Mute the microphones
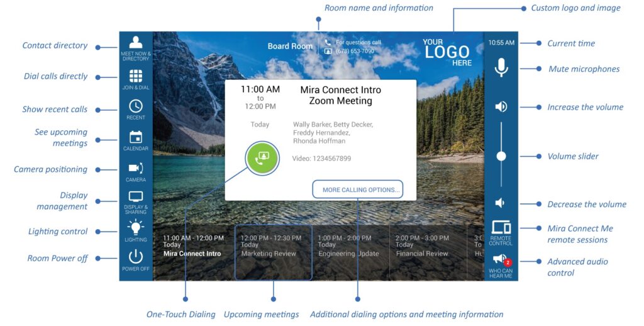 [x=501, y=67]
